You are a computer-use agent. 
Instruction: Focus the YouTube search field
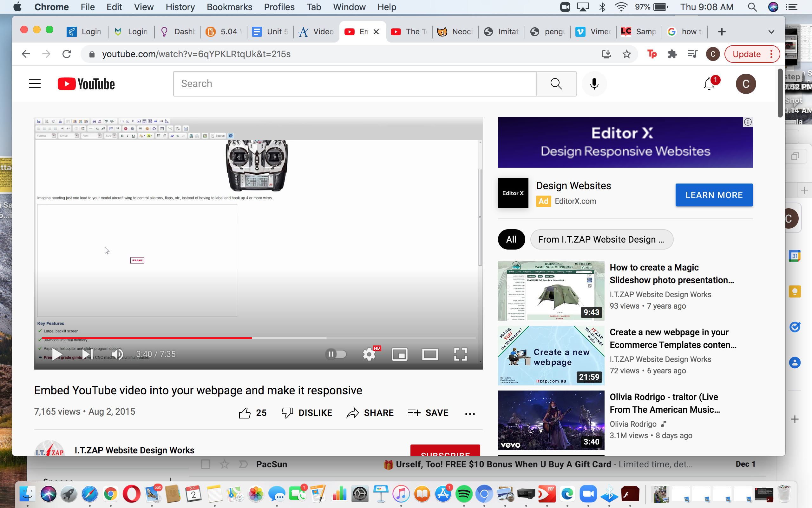click(355, 84)
